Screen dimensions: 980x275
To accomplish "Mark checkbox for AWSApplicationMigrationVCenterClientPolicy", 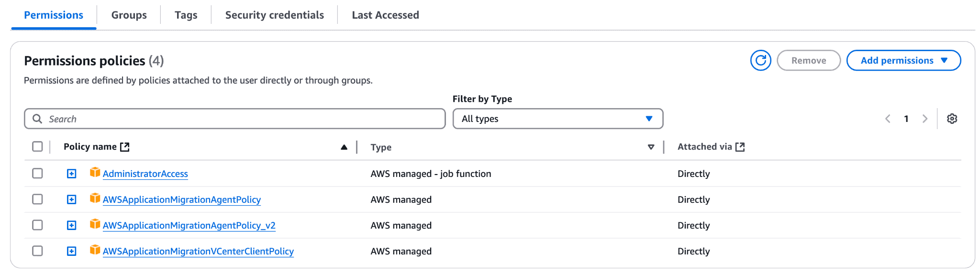I will [37, 251].
